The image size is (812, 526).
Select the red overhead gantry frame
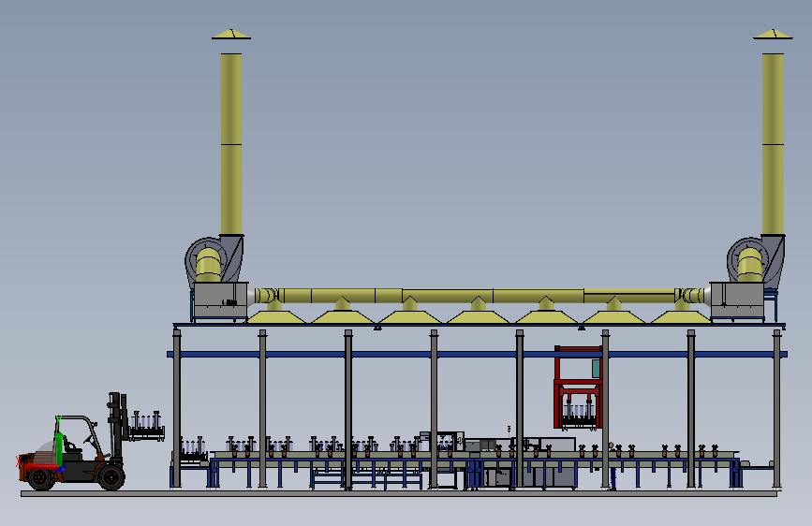(x=578, y=387)
